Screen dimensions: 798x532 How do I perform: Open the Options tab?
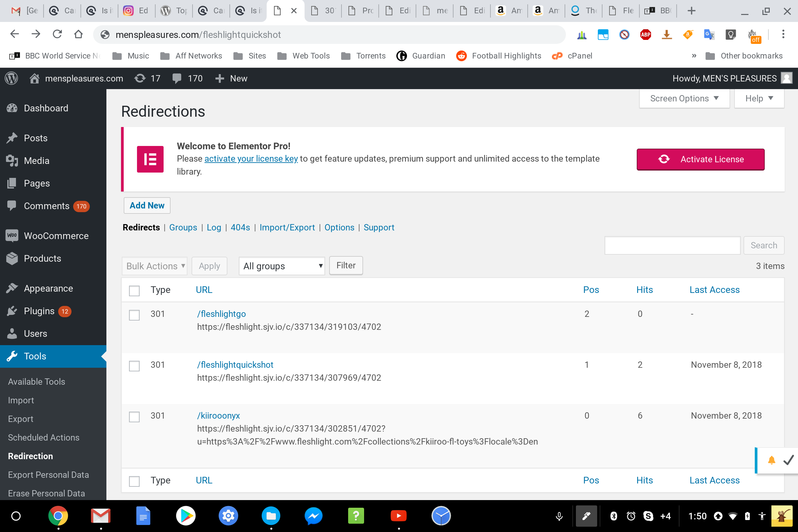[339, 227]
